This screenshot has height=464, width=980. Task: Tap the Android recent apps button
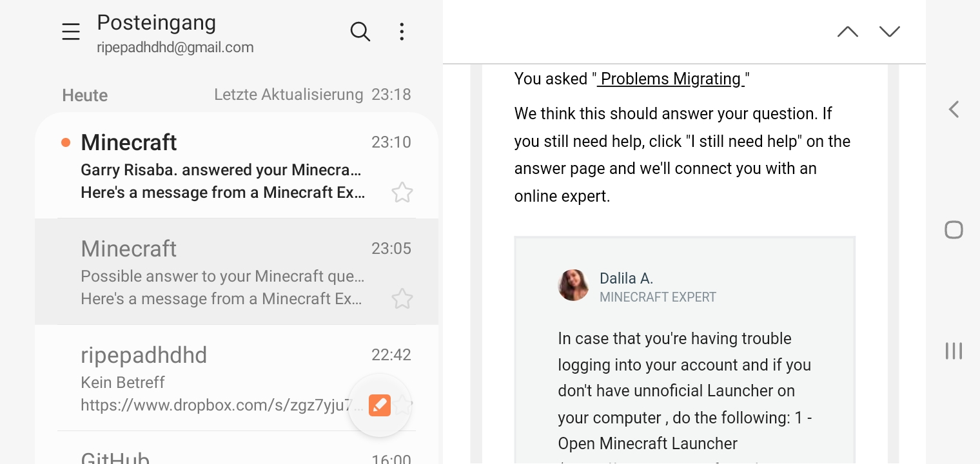(x=954, y=351)
